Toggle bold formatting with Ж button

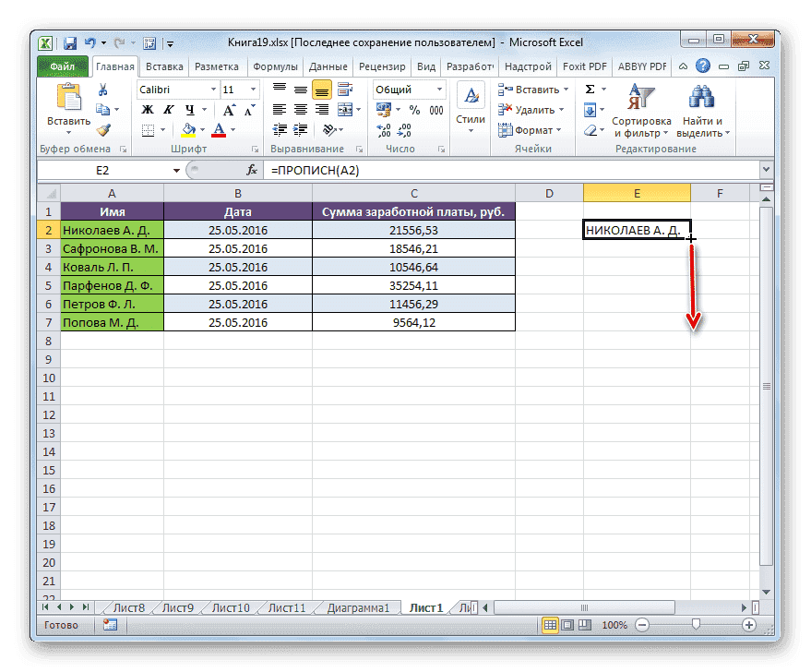149,109
